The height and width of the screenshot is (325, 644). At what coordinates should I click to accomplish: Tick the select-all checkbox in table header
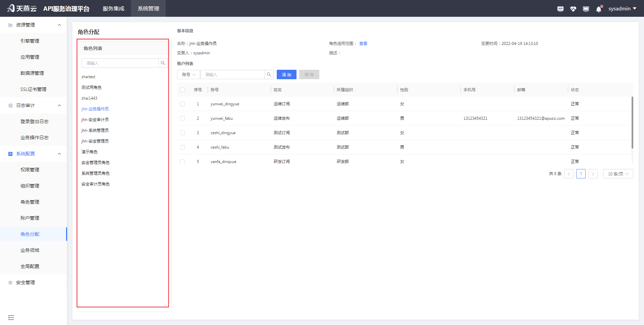[182, 90]
